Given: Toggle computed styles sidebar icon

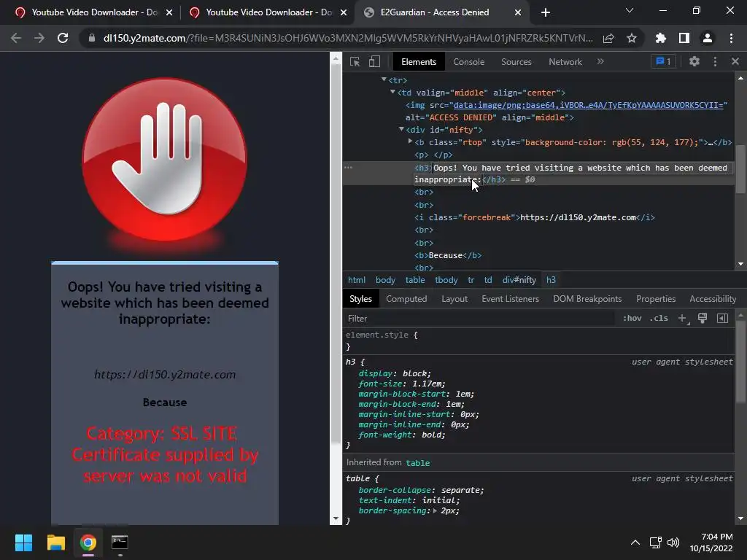Looking at the screenshot, I should (x=722, y=318).
